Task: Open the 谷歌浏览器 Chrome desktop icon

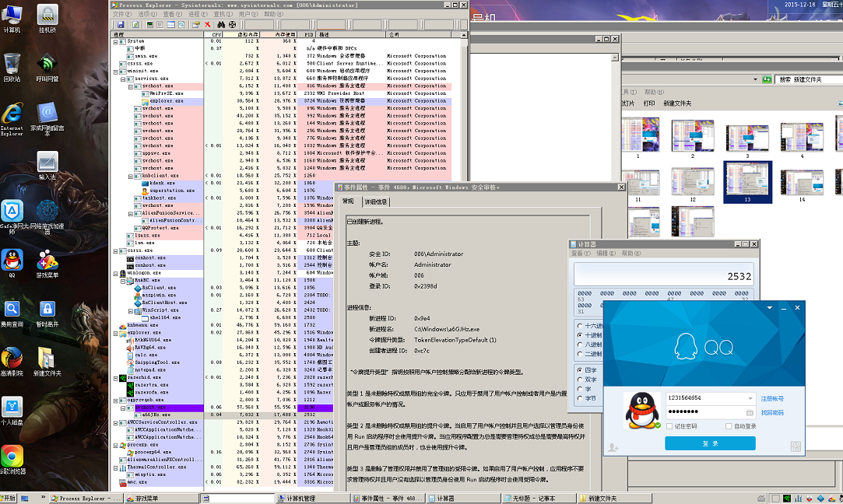Action: [x=12, y=460]
